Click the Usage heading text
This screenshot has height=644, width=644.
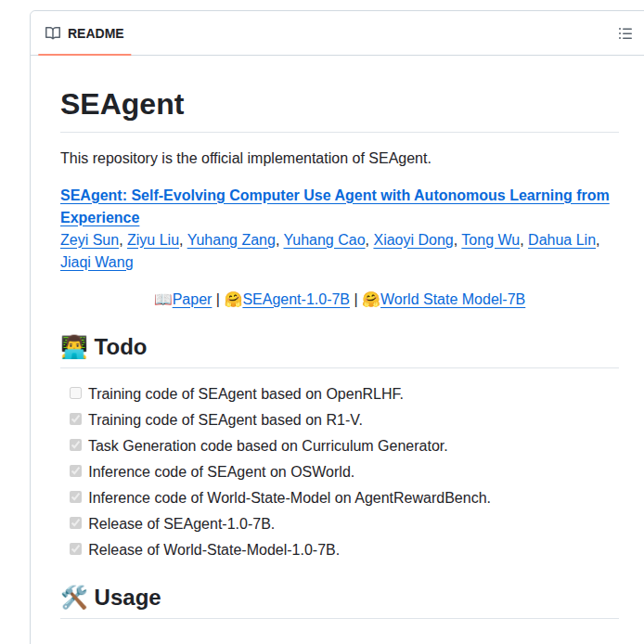[x=127, y=598]
